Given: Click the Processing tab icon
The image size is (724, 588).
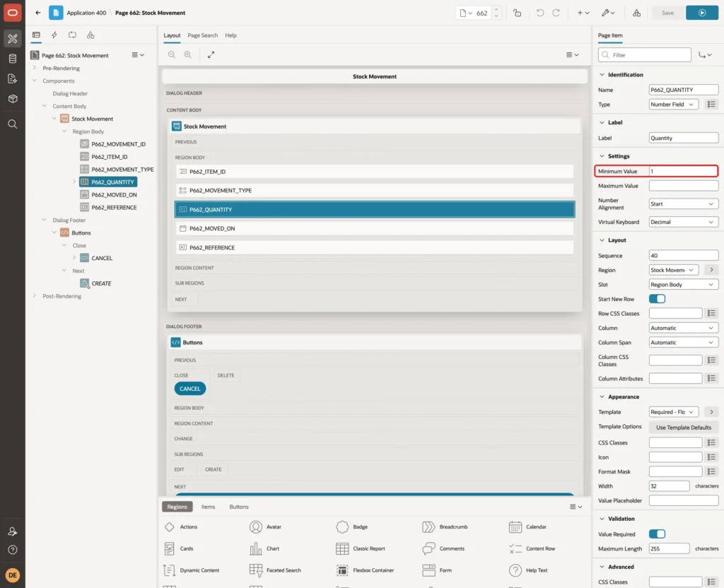Looking at the screenshot, I should pyautogui.click(x=73, y=35).
